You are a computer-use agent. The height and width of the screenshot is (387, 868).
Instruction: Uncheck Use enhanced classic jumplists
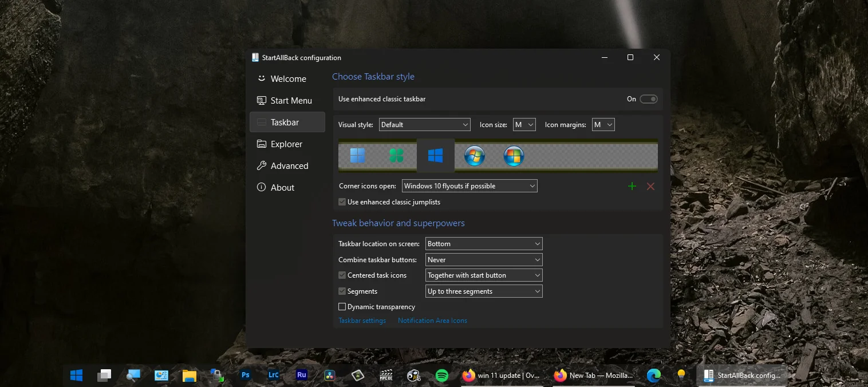point(342,202)
